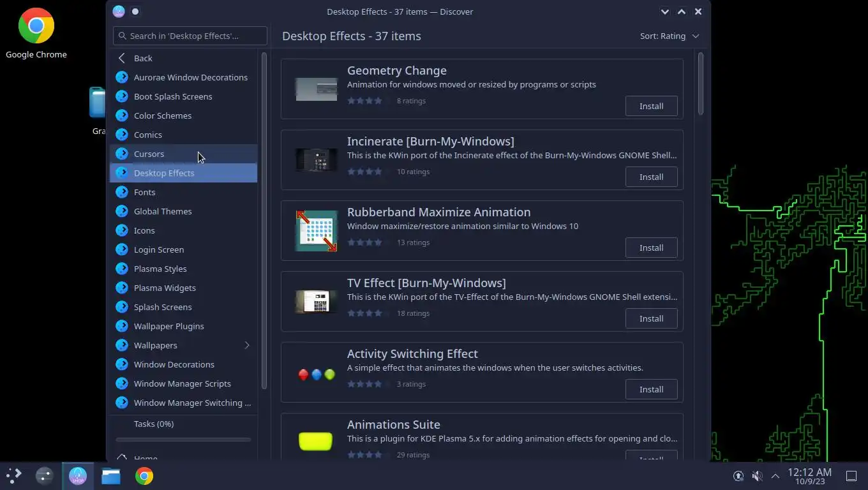Click the Plasma Widgets category icon
Screen dimensions: 868x490
[122, 288]
